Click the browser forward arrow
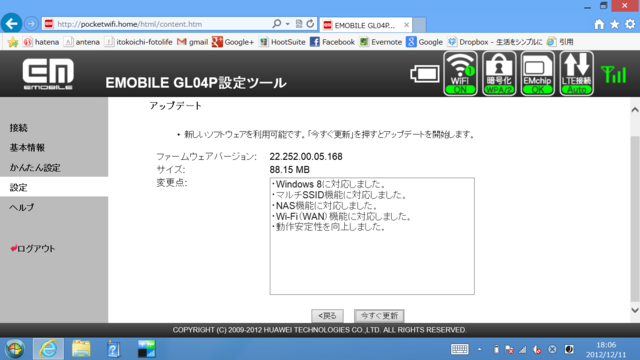The image size is (640, 360). (31, 24)
